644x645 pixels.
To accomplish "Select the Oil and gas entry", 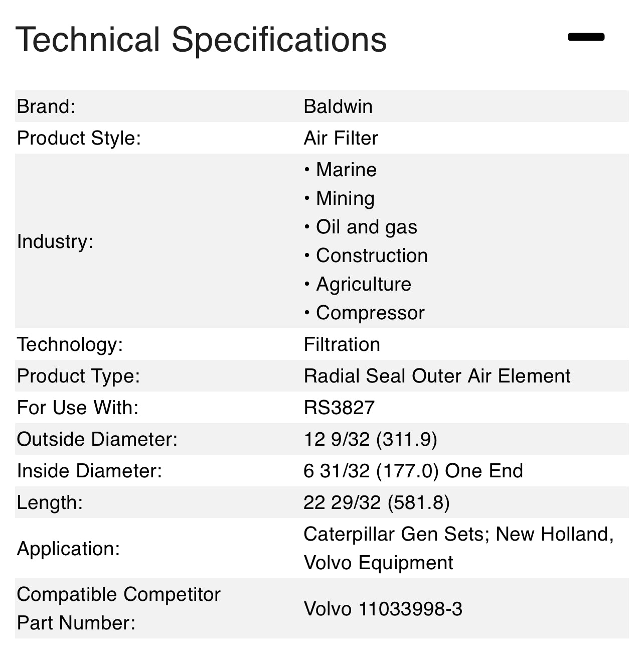I will click(x=366, y=227).
